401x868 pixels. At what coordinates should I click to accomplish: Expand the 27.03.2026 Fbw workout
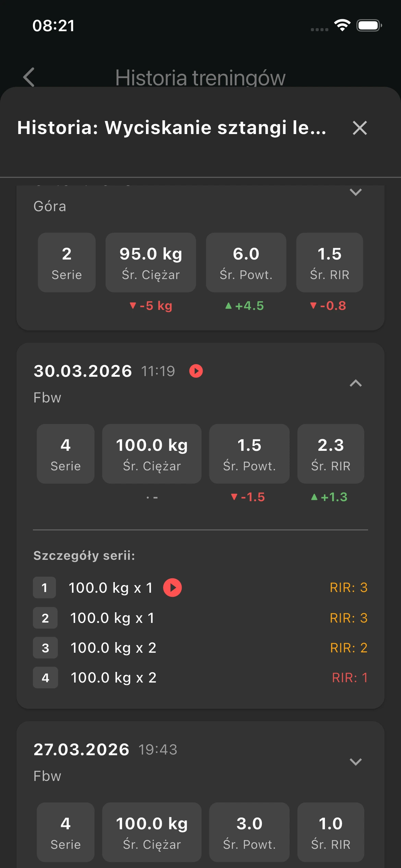355,762
